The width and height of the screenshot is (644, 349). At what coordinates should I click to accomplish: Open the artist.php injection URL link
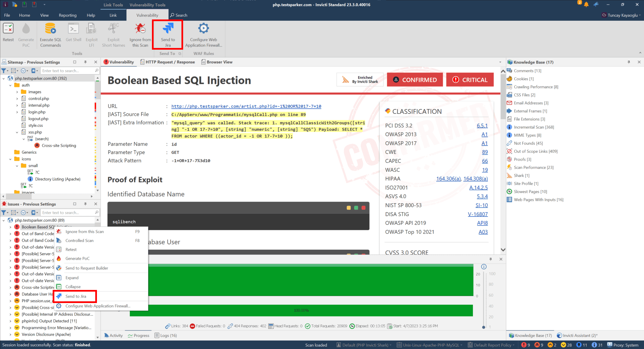click(x=246, y=106)
